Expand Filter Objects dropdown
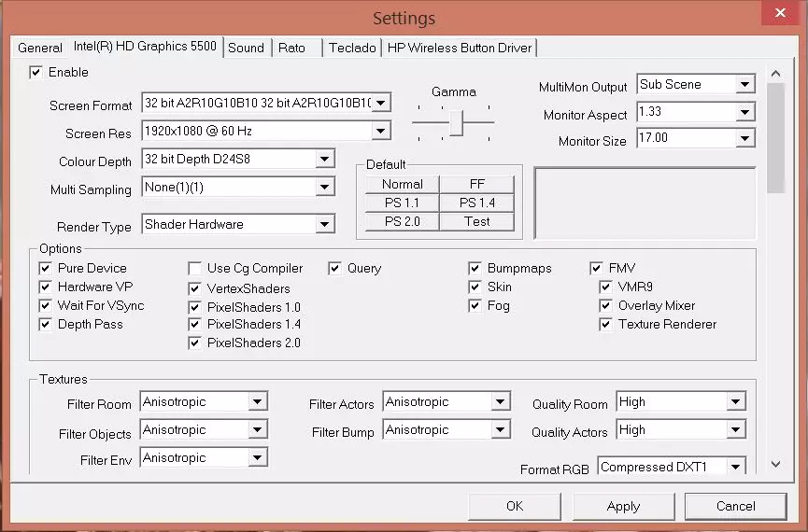Image resolution: width=808 pixels, height=532 pixels. (x=258, y=429)
